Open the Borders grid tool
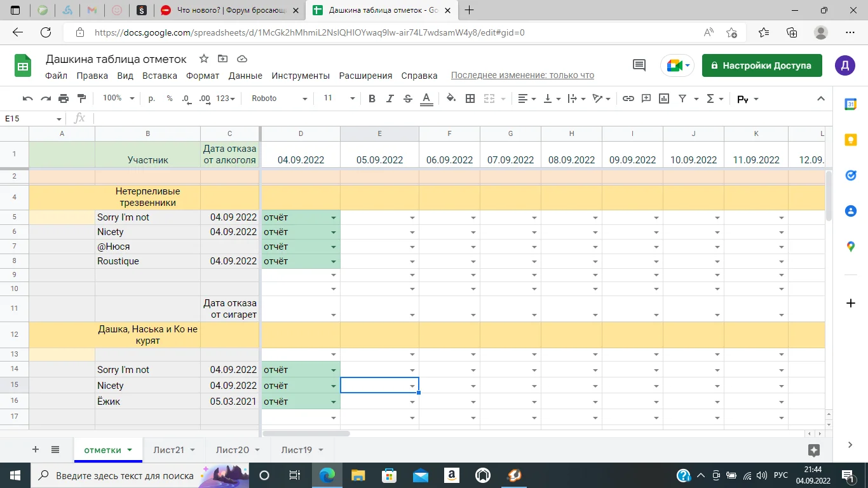 [470, 98]
